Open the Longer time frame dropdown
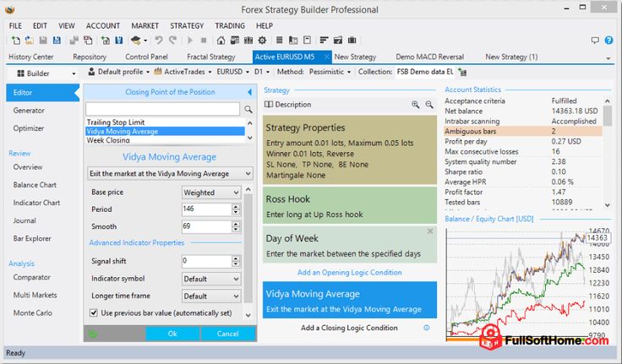Screen dimensions: 622x364 coord(211,296)
